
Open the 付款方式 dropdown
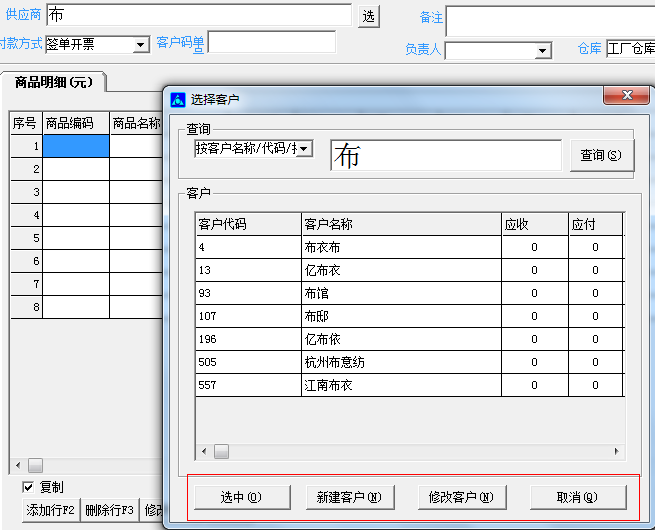pos(141,44)
